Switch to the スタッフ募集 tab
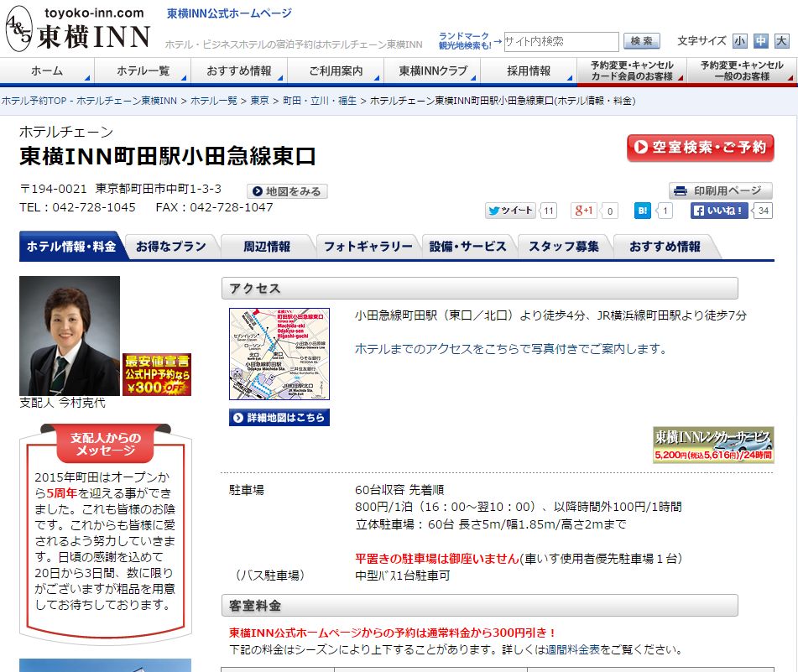Image resolution: width=798 pixels, height=672 pixels. [564, 247]
